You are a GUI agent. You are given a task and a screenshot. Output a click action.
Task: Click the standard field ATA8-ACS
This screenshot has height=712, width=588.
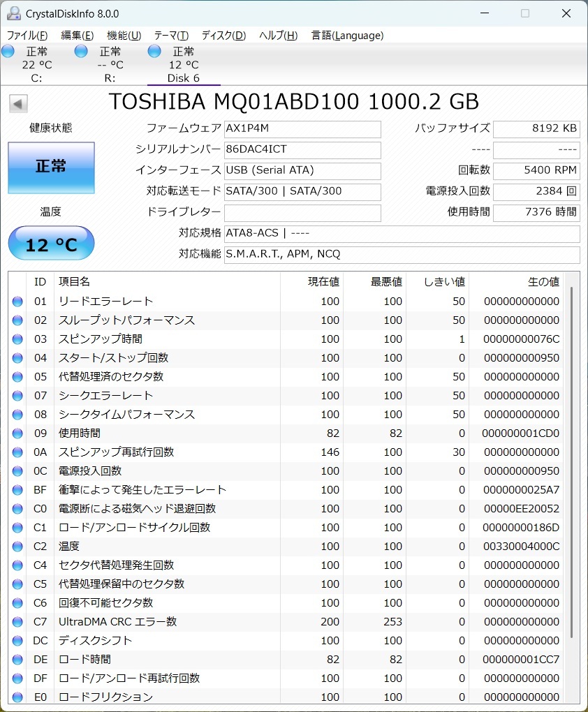click(x=402, y=233)
